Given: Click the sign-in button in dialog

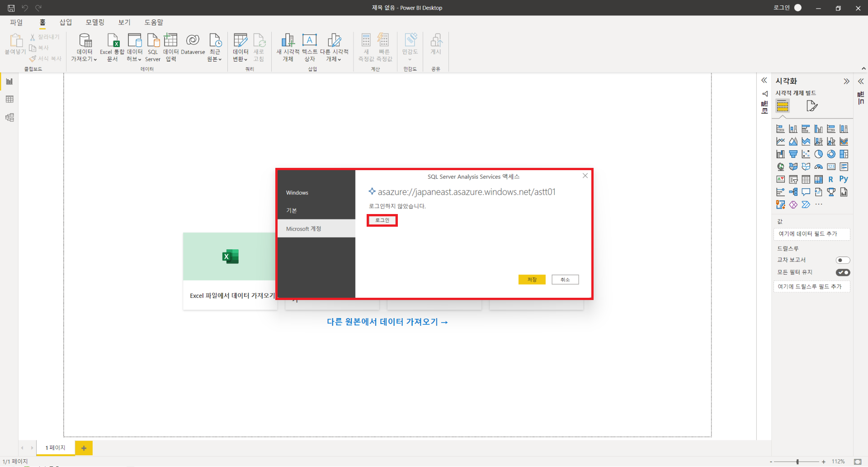Looking at the screenshot, I should 382,220.
